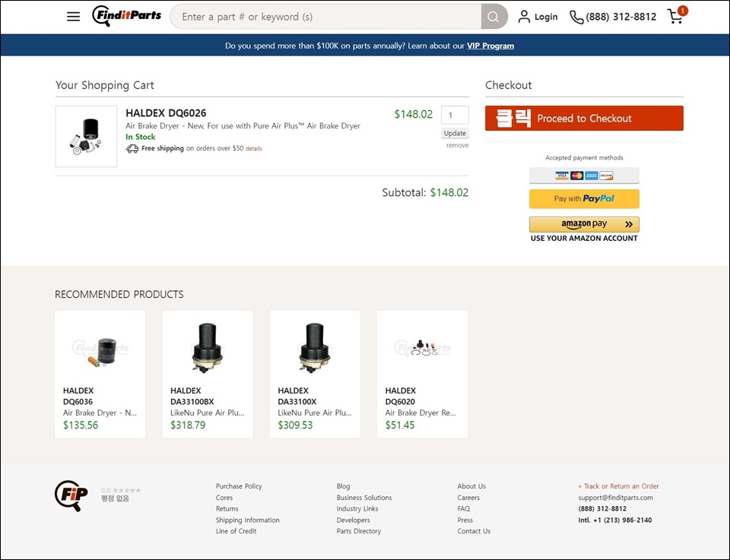The width and height of the screenshot is (730, 560).
Task: Open the VIP Program link
Action: click(x=490, y=46)
